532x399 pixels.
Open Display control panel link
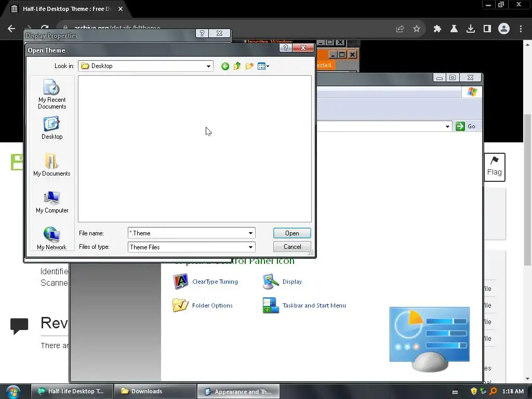[x=292, y=282]
